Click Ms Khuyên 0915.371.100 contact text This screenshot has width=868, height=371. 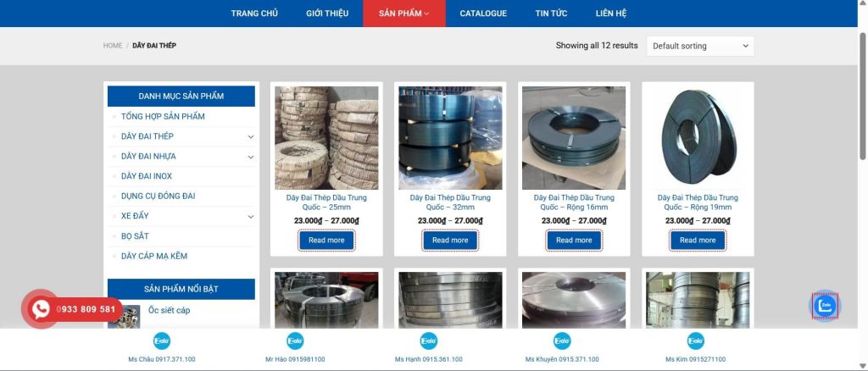tap(562, 359)
